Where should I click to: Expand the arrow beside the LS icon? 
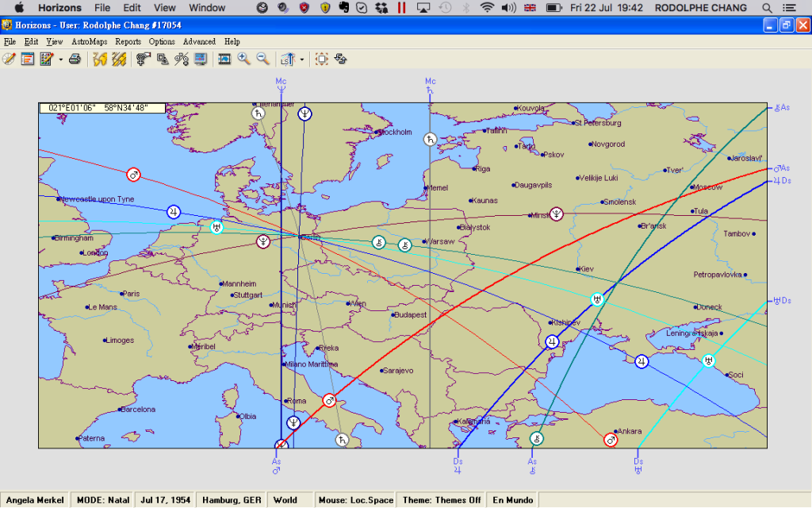click(x=302, y=60)
